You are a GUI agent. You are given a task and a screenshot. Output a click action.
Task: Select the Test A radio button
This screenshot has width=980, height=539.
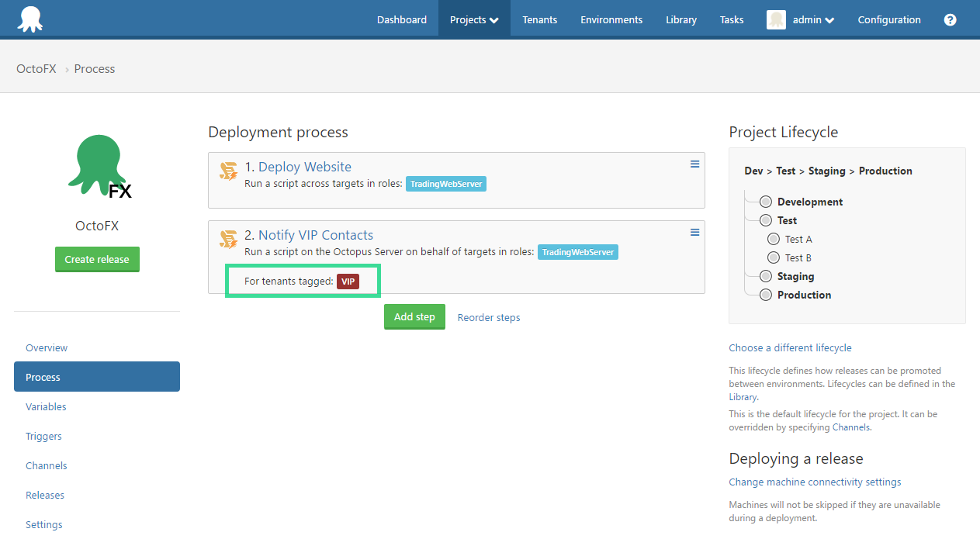coord(773,239)
